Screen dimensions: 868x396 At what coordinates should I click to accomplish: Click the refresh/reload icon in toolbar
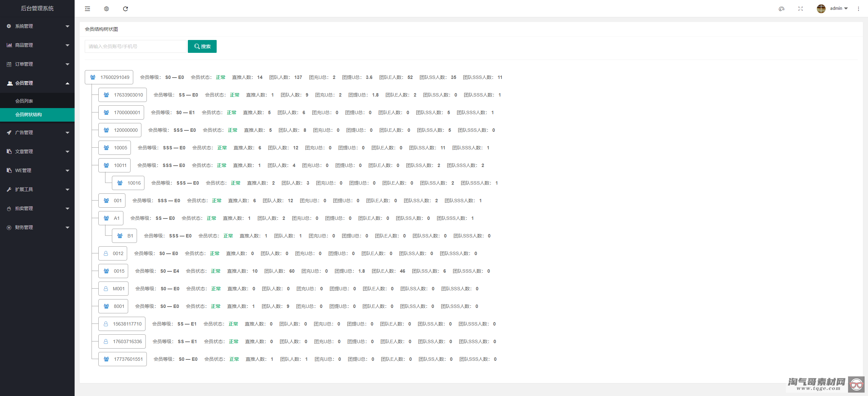pos(126,8)
